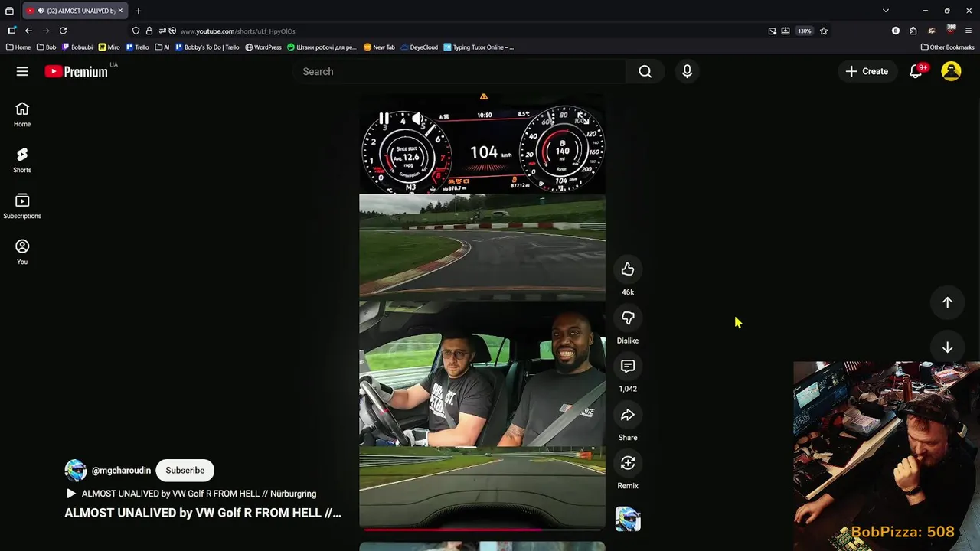Go to YouTube Premium home via logo
Screen dimensions: 980x551
click(x=76, y=71)
